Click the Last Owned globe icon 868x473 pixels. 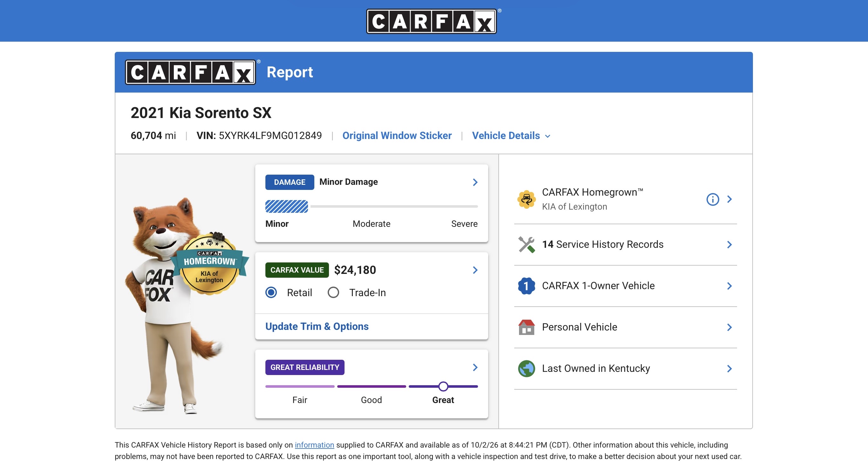526,368
